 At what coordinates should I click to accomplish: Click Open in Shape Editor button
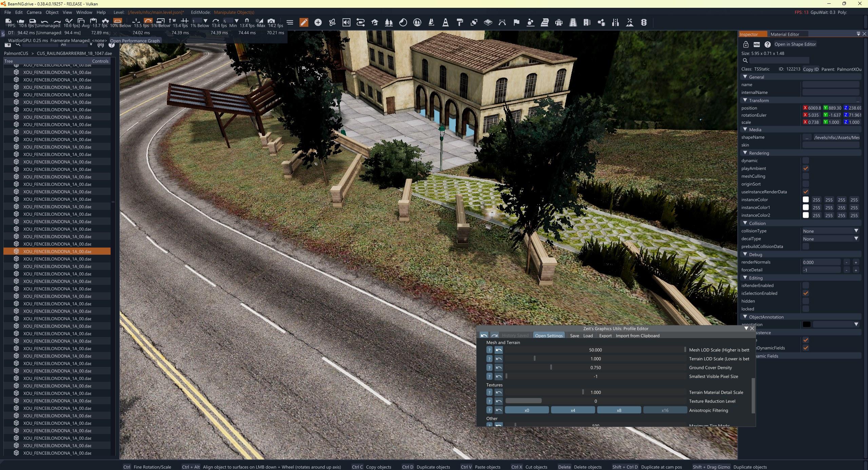(x=795, y=44)
